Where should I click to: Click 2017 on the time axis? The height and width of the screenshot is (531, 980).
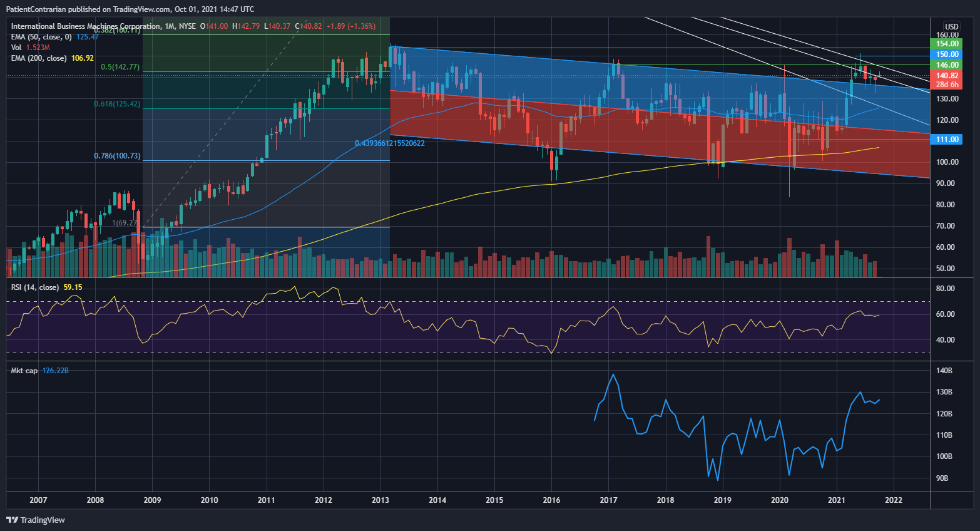point(608,500)
